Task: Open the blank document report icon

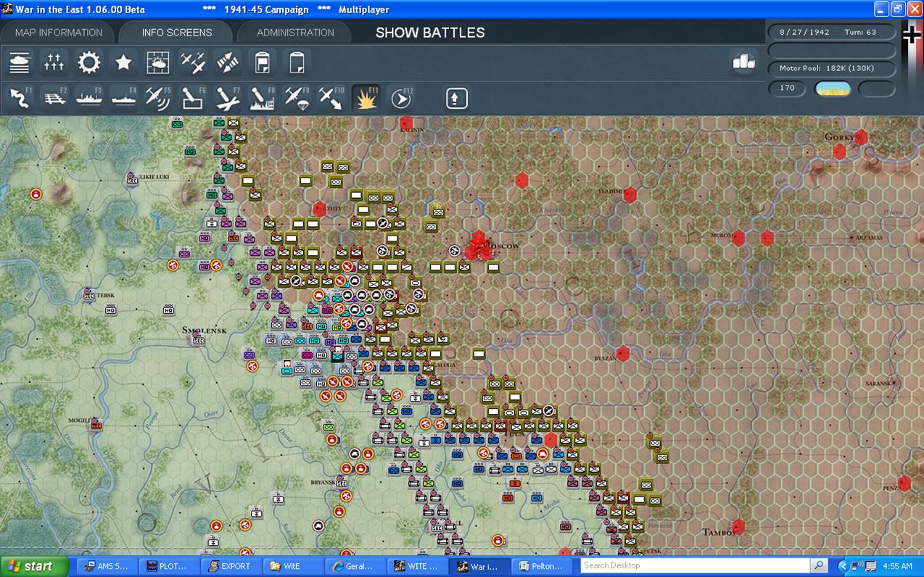Action: (297, 63)
